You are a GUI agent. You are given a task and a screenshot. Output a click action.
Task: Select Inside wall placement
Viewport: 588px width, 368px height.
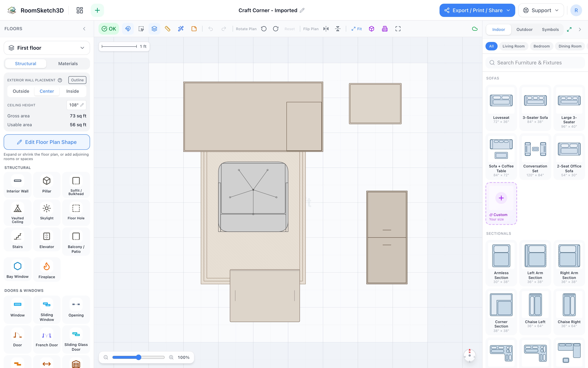[x=73, y=91]
